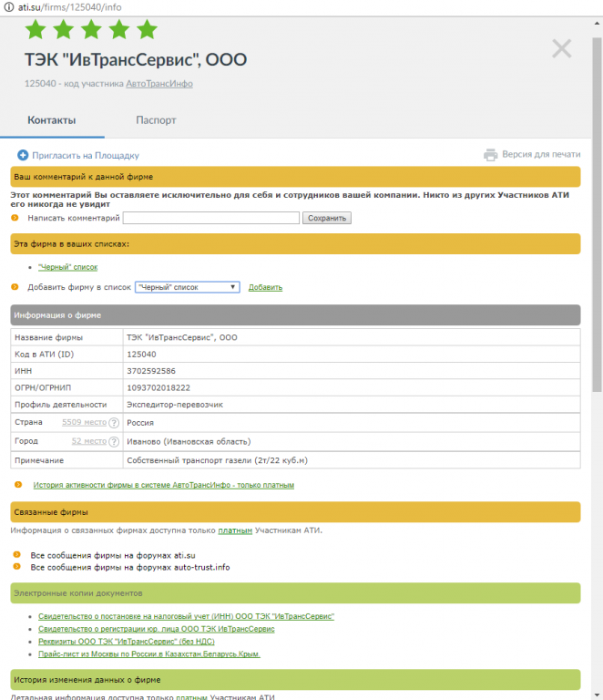
Task: Click the site info icon in address bar
Action: [x=9, y=7]
